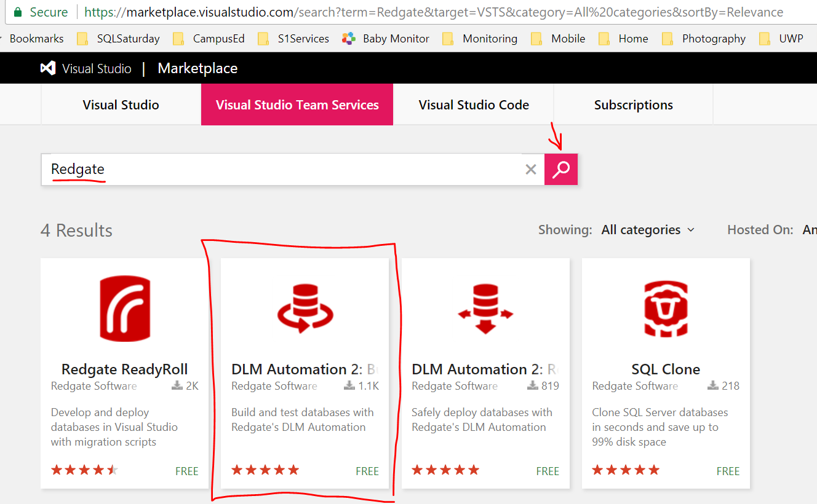This screenshot has height=504, width=817.
Task: Click FREE label on DLM Automation Release card
Action: pyautogui.click(x=548, y=471)
